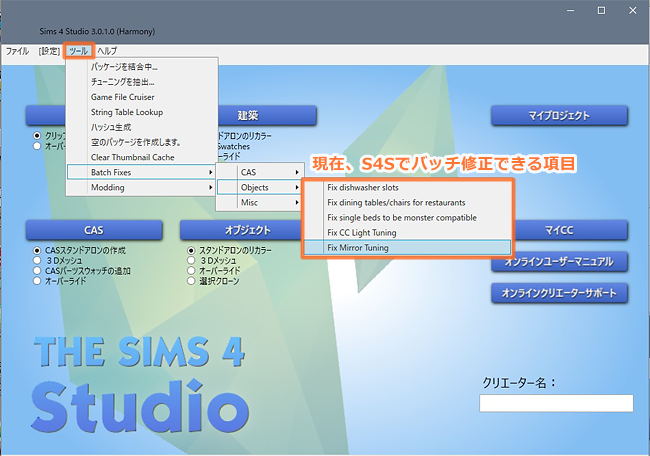
Task: Select ハッシュ生成 menu entry
Action: coord(142,127)
